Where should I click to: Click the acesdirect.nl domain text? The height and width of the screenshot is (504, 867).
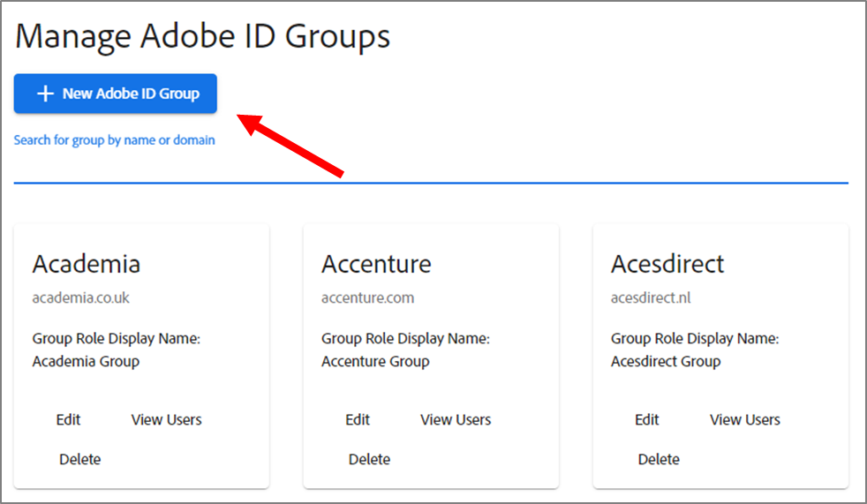651,297
